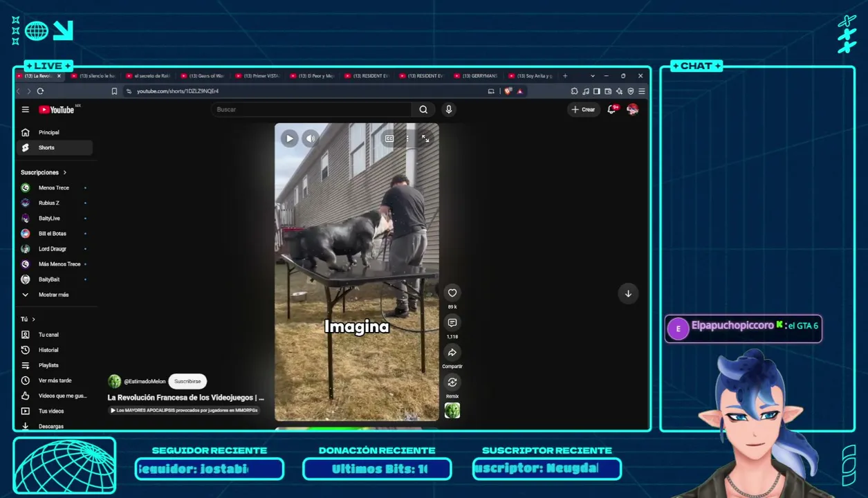The height and width of the screenshot is (498, 868).
Task: Switch to the GERRYMANS tab
Action: click(476, 76)
